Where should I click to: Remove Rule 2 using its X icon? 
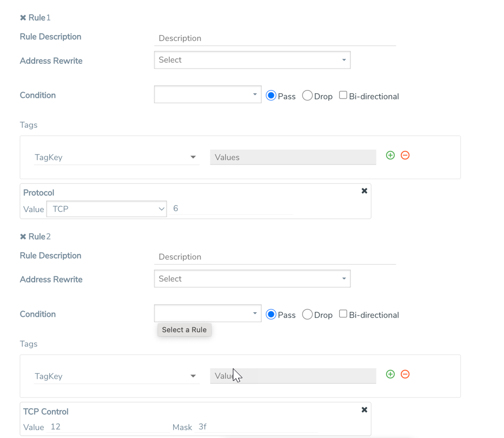pyautogui.click(x=23, y=237)
